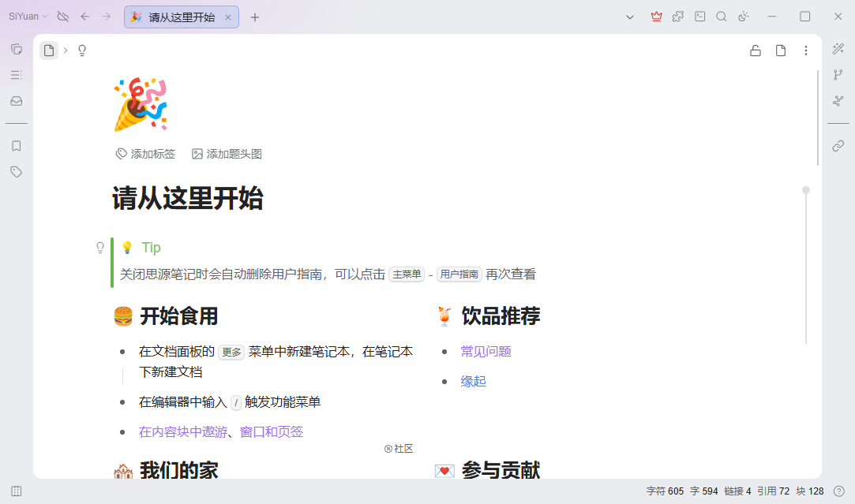Screen dimensions: 855x504
Task: Open the file tree dock panel
Action: pos(17,49)
